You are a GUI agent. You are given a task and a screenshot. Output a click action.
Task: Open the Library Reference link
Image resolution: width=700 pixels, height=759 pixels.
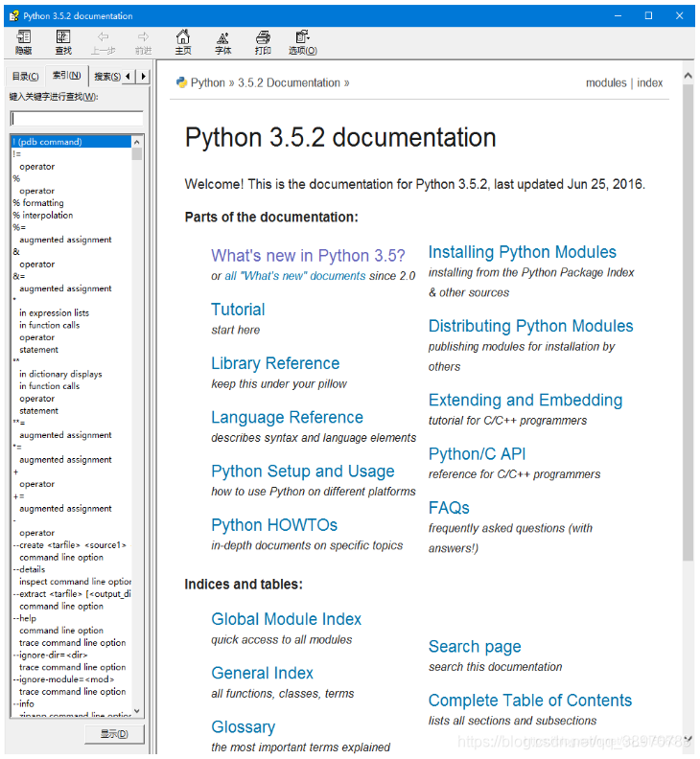pyautogui.click(x=275, y=363)
